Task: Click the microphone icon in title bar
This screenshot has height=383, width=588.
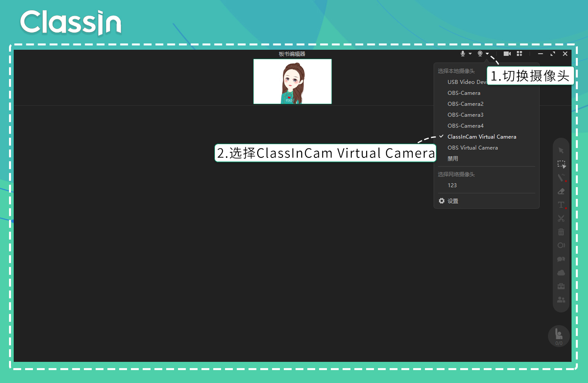Action: click(463, 54)
